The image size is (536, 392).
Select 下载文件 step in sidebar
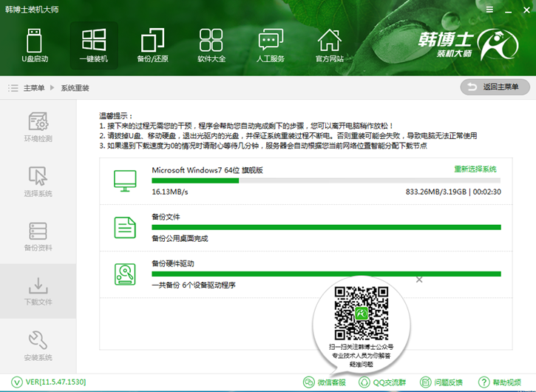[x=38, y=291]
